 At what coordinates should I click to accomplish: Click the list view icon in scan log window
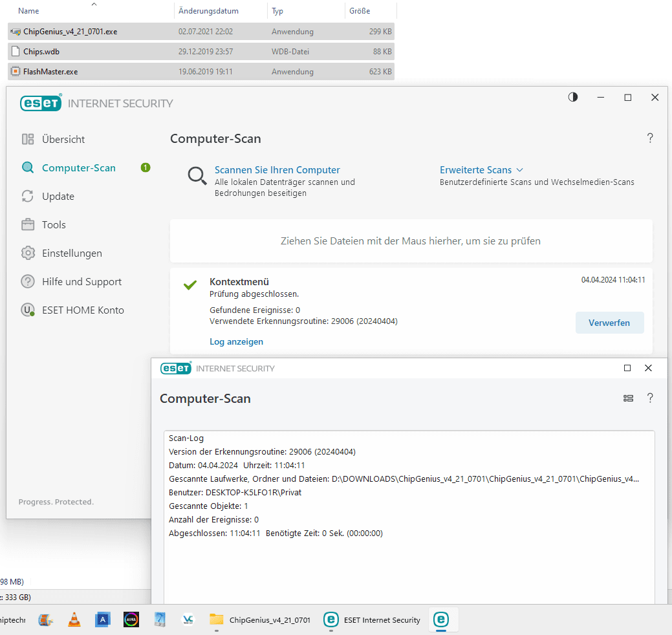628,398
